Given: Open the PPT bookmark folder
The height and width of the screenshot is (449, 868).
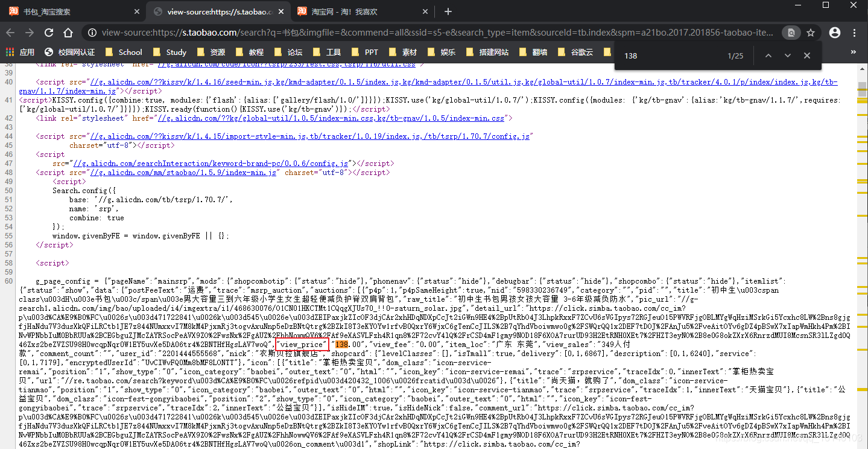Looking at the screenshot, I should tap(366, 53).
